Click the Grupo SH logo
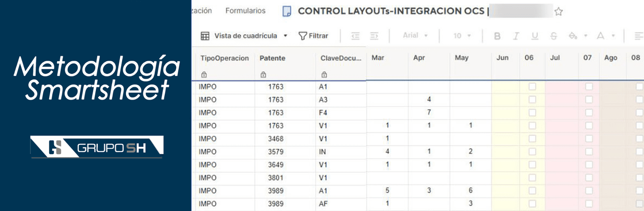This screenshot has width=644, height=211. click(97, 147)
